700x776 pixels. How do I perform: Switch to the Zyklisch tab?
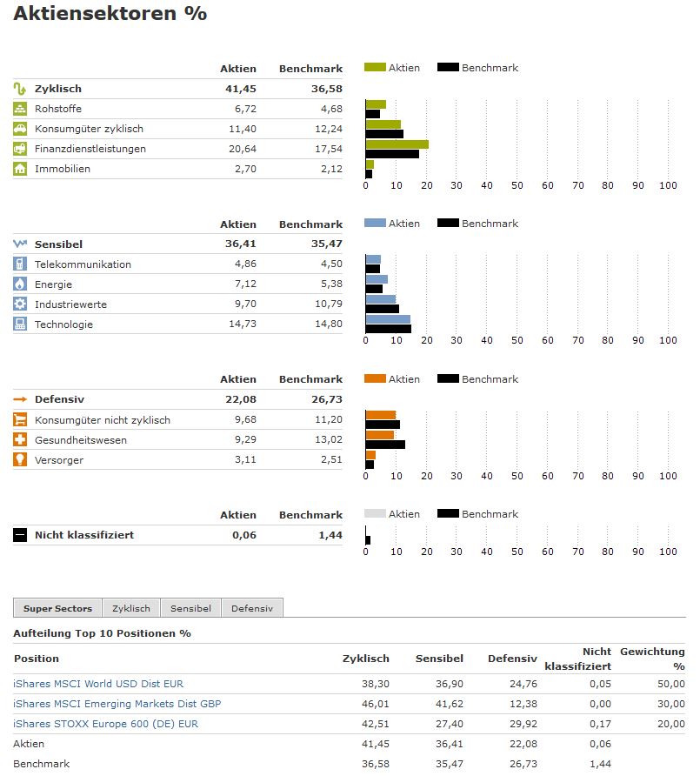point(131,608)
